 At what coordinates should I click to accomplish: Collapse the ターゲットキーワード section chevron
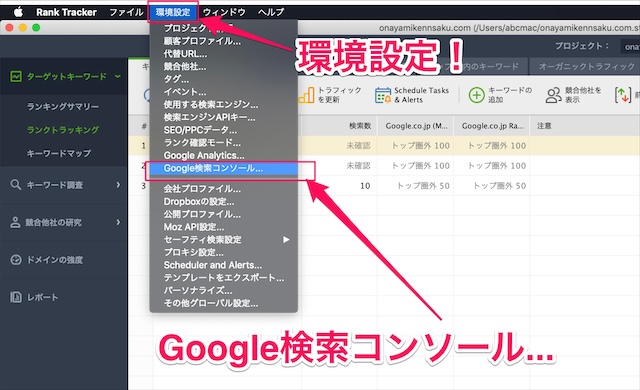[x=118, y=76]
